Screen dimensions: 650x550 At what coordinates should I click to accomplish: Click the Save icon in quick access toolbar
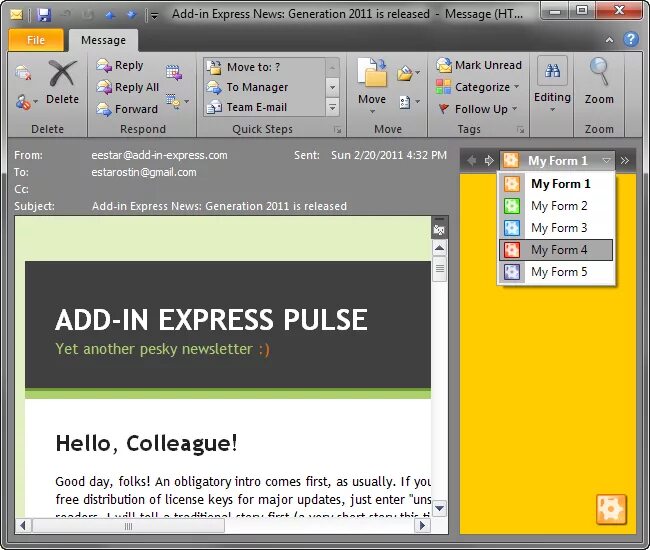coord(44,15)
